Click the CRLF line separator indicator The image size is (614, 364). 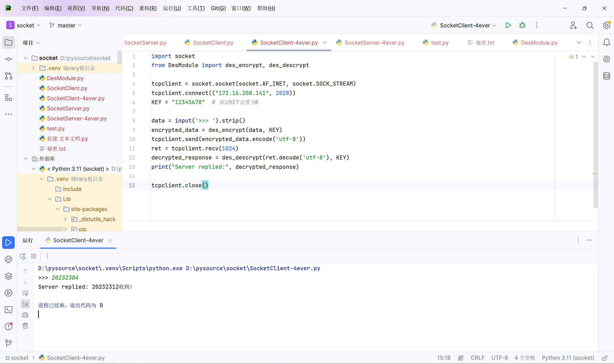click(x=477, y=358)
